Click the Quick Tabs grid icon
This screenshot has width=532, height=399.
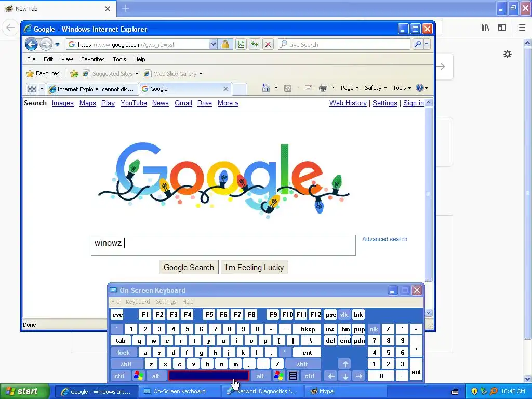(32, 89)
